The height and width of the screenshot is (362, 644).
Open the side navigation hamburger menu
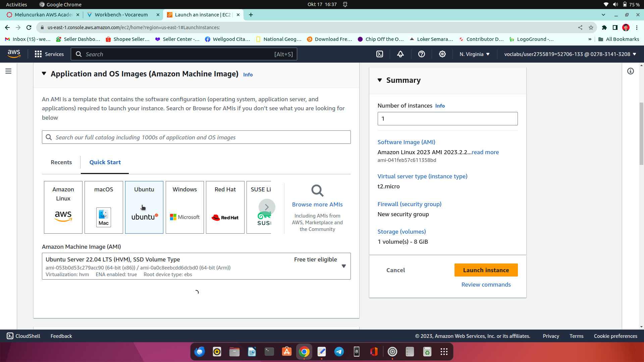[x=8, y=71]
